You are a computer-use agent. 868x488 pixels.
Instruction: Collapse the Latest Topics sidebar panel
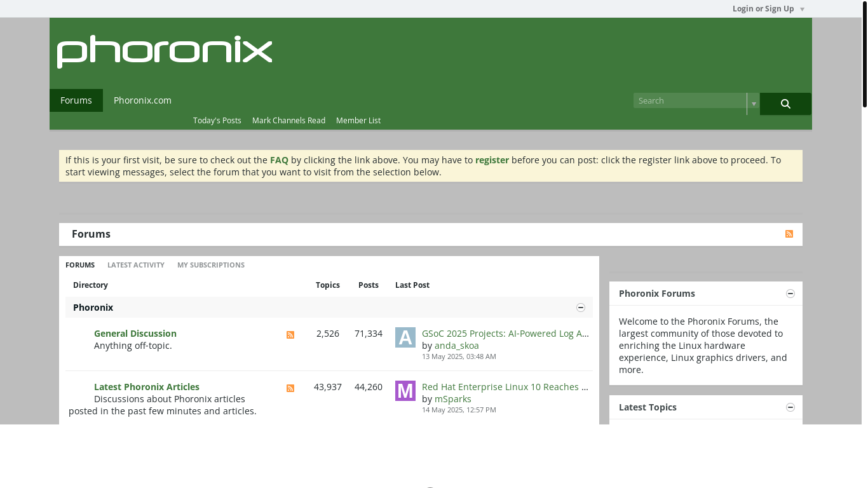point(790,407)
